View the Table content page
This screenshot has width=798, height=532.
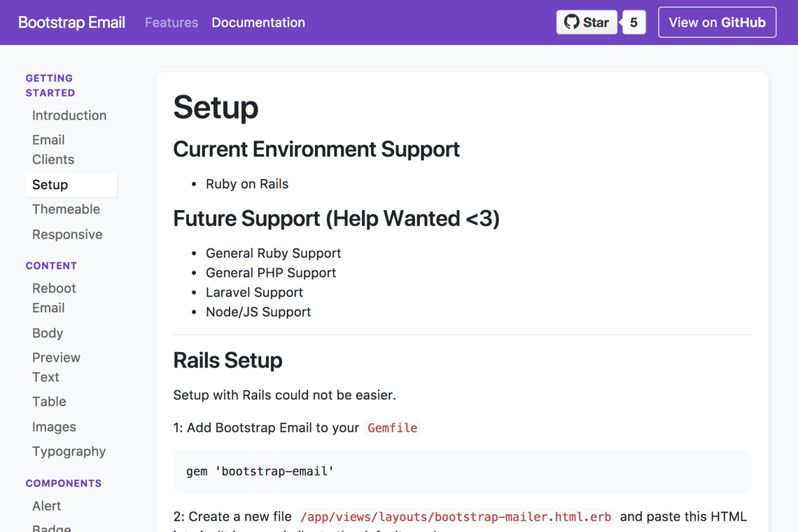[x=49, y=401]
